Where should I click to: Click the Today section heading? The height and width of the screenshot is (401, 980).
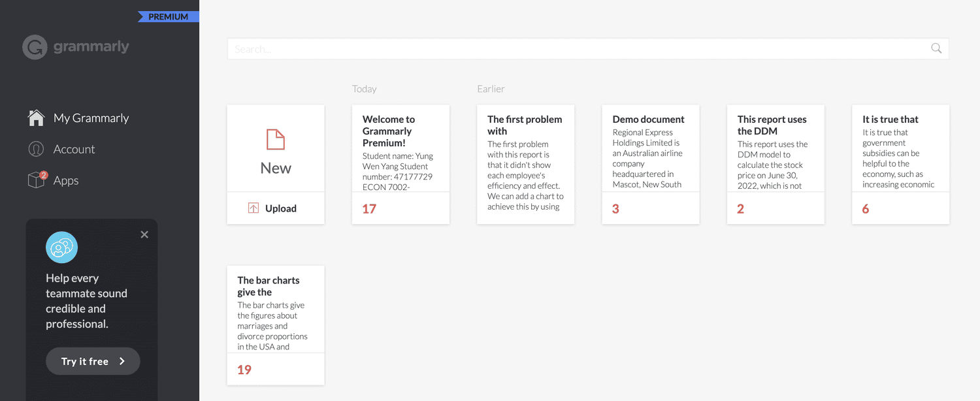click(x=365, y=89)
